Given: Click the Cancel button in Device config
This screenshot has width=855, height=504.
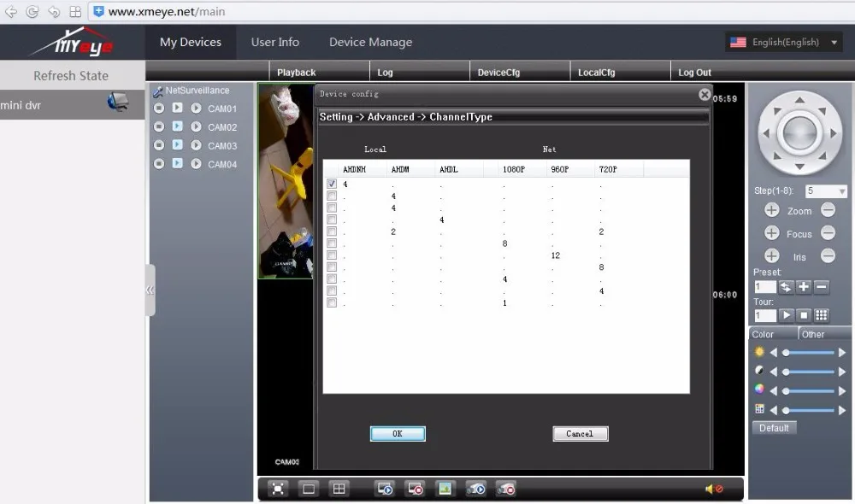Looking at the screenshot, I should pos(580,434).
